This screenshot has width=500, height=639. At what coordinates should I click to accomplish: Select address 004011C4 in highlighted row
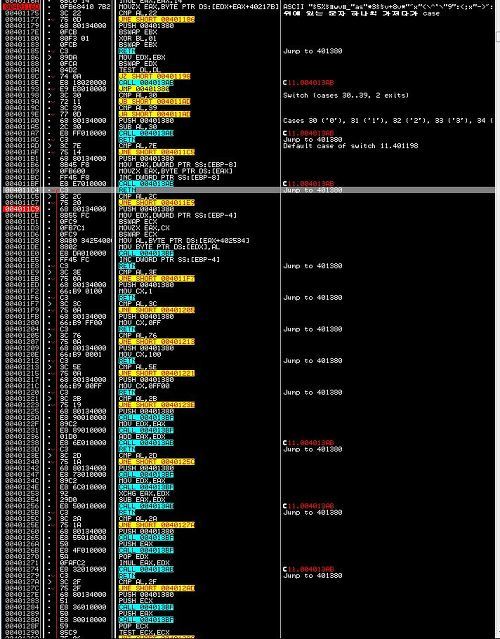[x=22, y=190]
